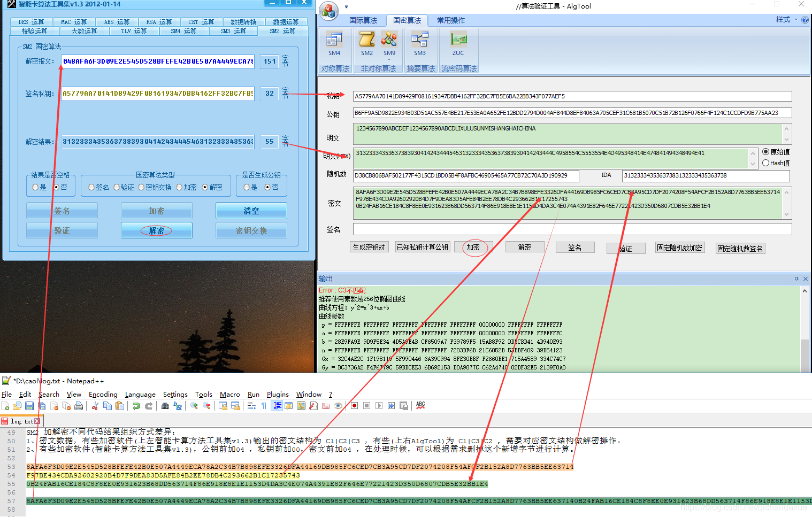The image size is (812, 517).
Task: Cut selection with scissors icon
Action: pos(95,406)
